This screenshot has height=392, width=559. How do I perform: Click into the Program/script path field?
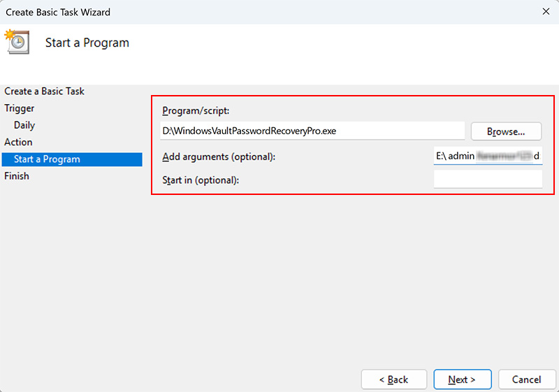click(312, 131)
